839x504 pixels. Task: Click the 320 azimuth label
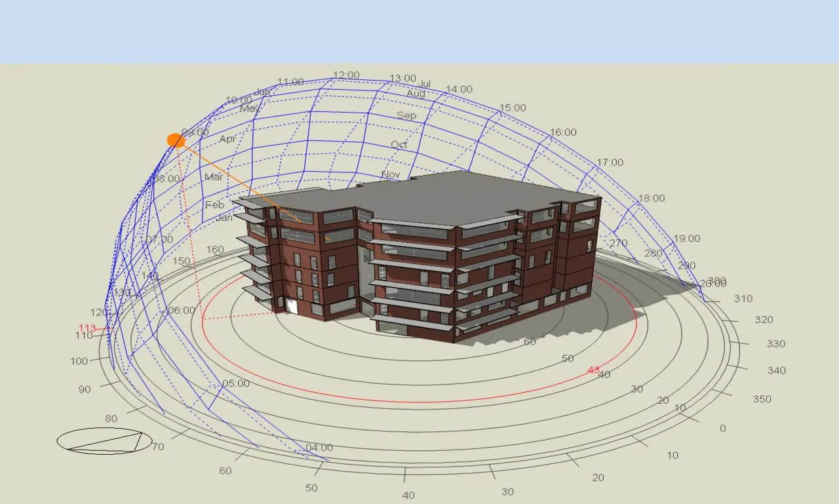click(764, 320)
